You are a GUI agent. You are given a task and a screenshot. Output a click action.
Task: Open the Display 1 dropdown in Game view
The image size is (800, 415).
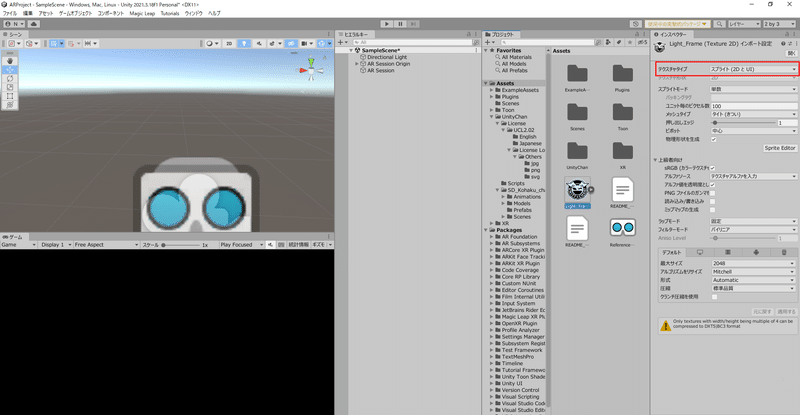pyautogui.click(x=56, y=245)
